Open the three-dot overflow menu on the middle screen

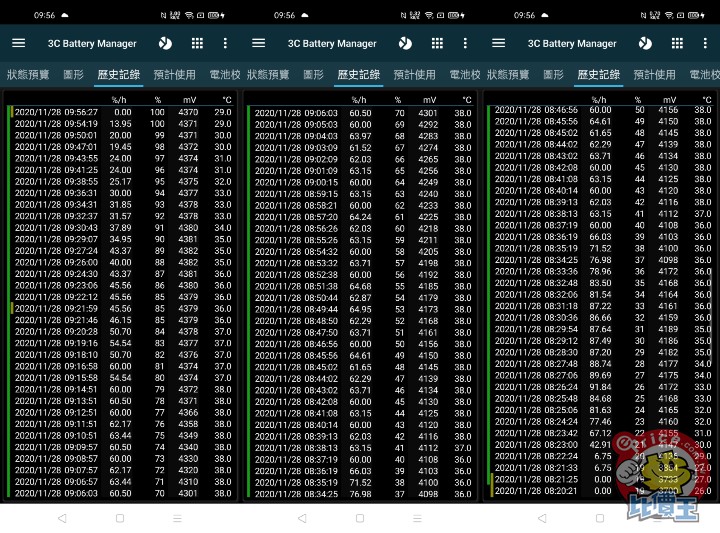[465, 43]
